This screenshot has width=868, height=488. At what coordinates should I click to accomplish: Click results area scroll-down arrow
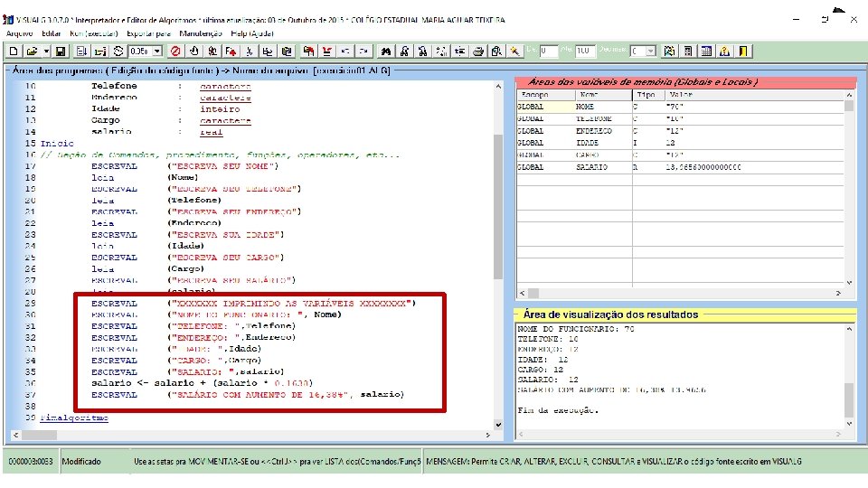pos(849,424)
